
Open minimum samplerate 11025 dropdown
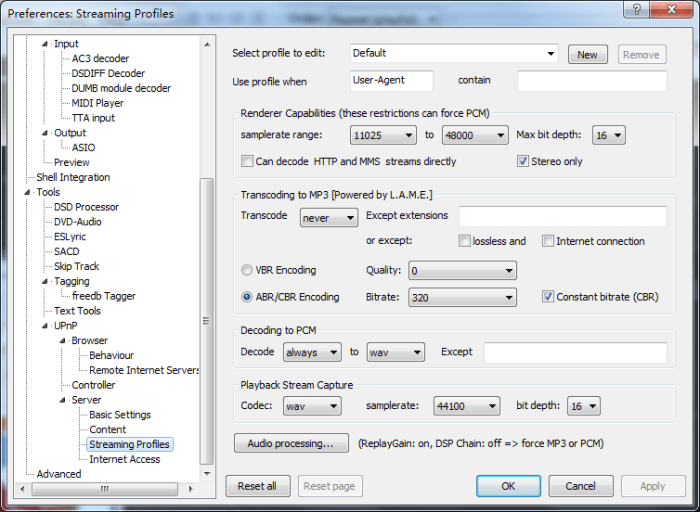click(x=383, y=135)
